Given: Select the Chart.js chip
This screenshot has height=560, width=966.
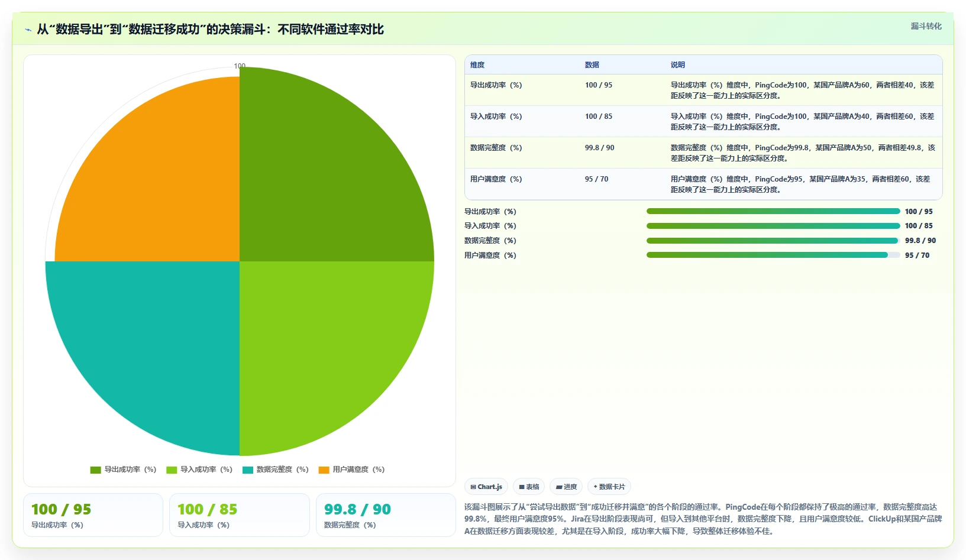Looking at the screenshot, I should (x=486, y=487).
